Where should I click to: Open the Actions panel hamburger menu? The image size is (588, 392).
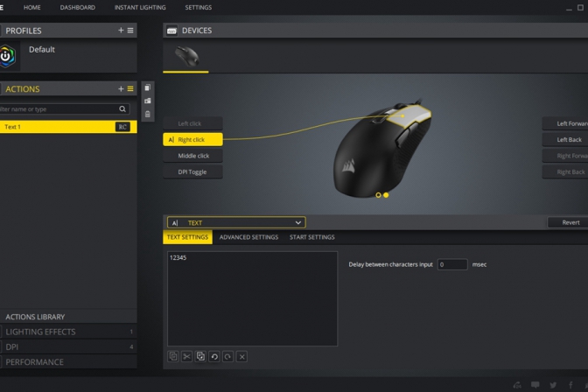130,89
